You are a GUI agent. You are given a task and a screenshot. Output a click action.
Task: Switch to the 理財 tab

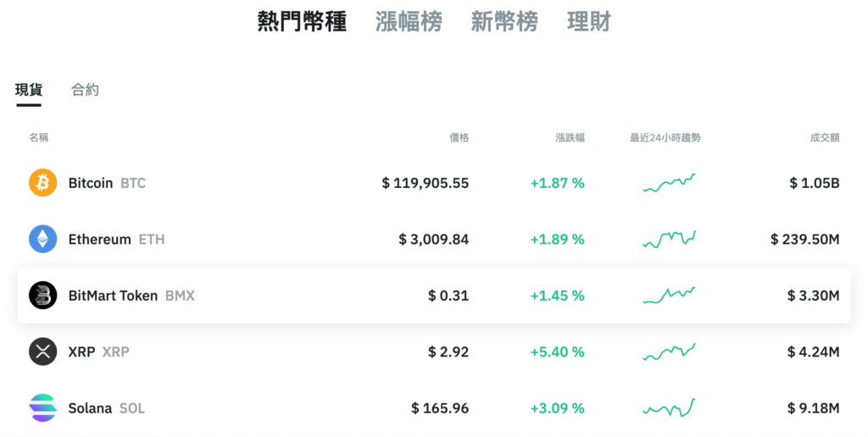[589, 21]
